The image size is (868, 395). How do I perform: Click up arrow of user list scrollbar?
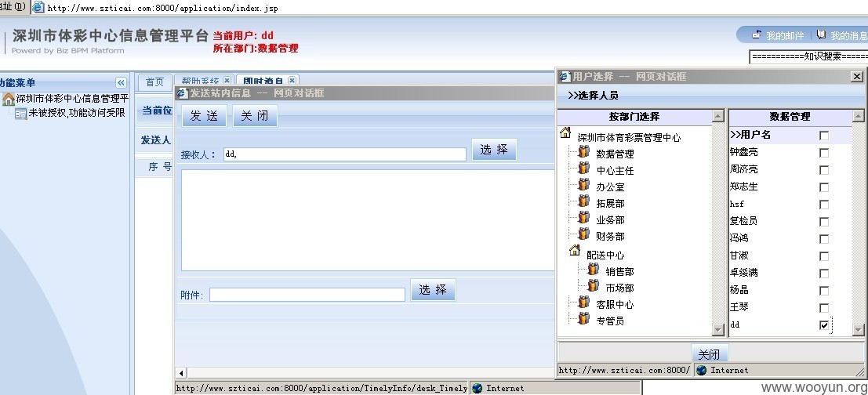click(x=859, y=116)
